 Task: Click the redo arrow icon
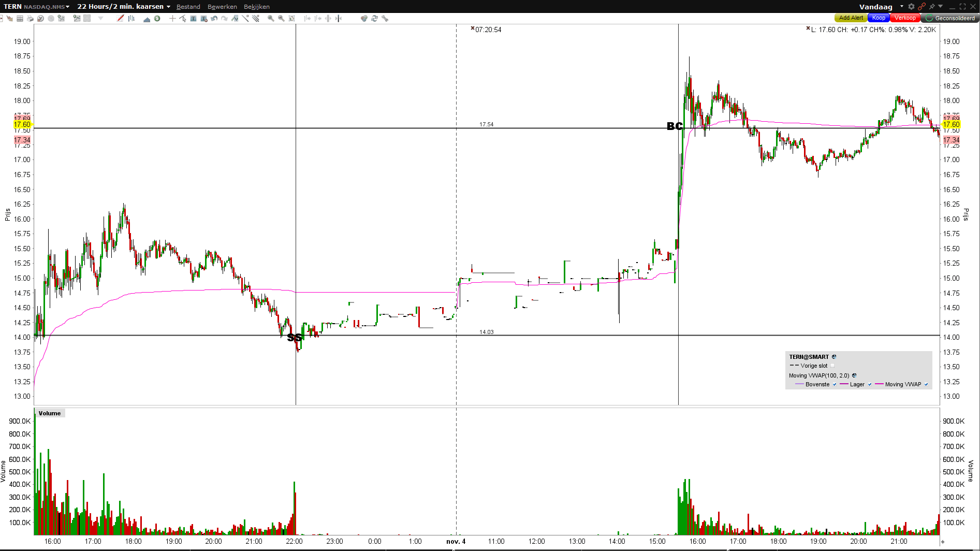pyautogui.click(x=225, y=19)
